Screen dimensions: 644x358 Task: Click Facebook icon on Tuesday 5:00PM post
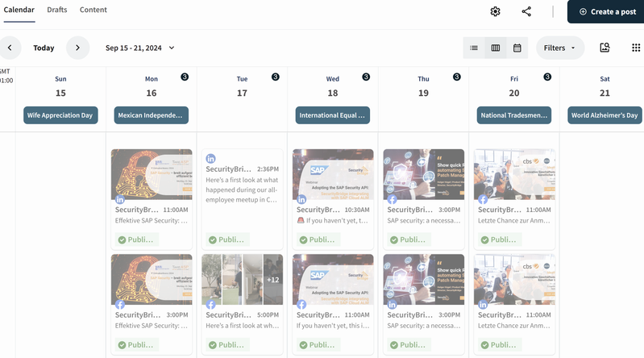210,305
